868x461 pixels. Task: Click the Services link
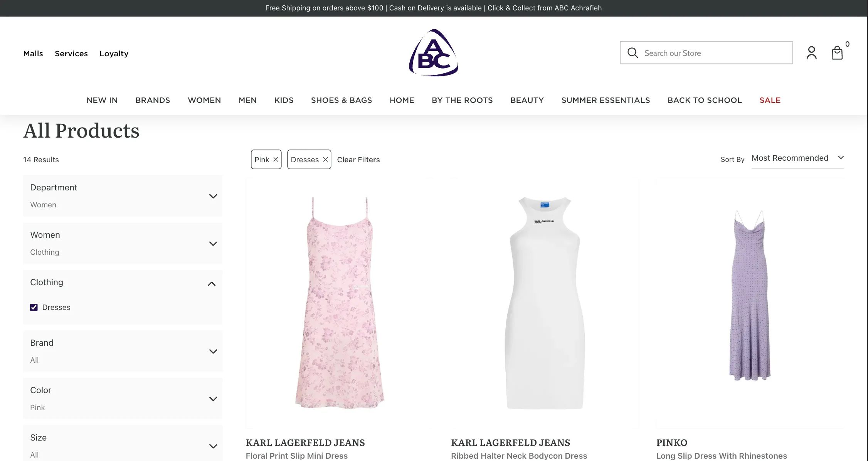tap(71, 54)
